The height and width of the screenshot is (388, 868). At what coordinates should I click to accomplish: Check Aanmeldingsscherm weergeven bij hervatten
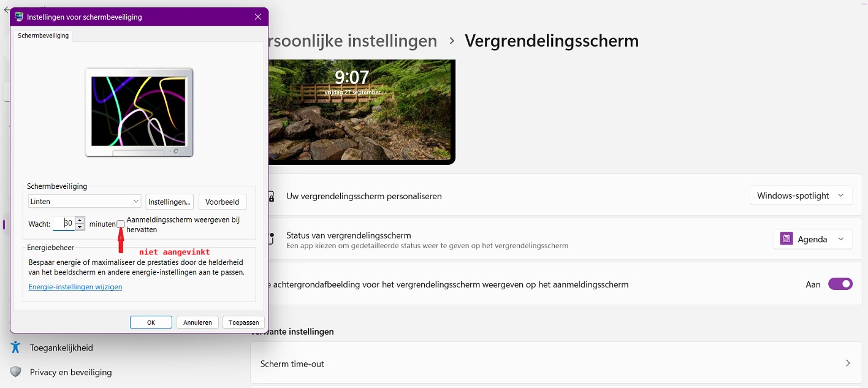(x=120, y=223)
